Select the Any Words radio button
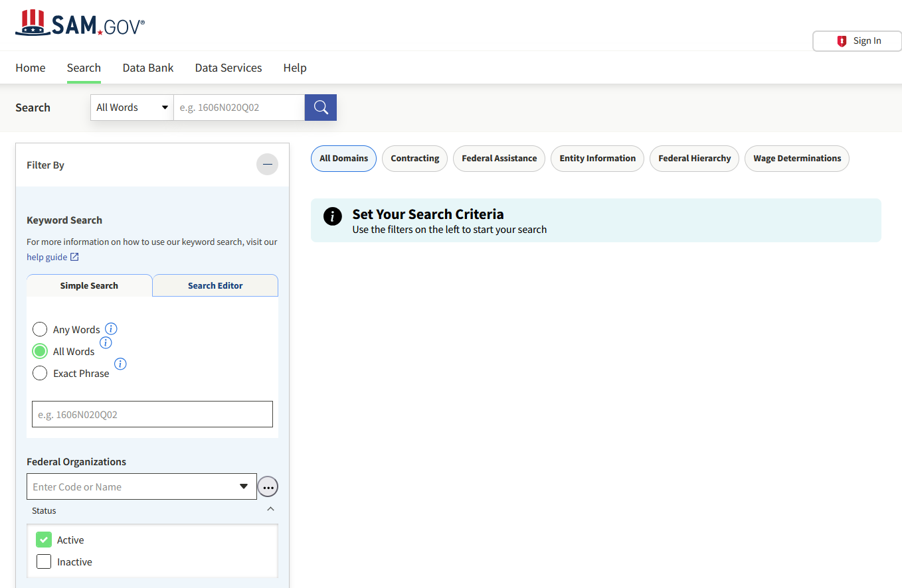Screen dimensions: 902x588 (40, 329)
